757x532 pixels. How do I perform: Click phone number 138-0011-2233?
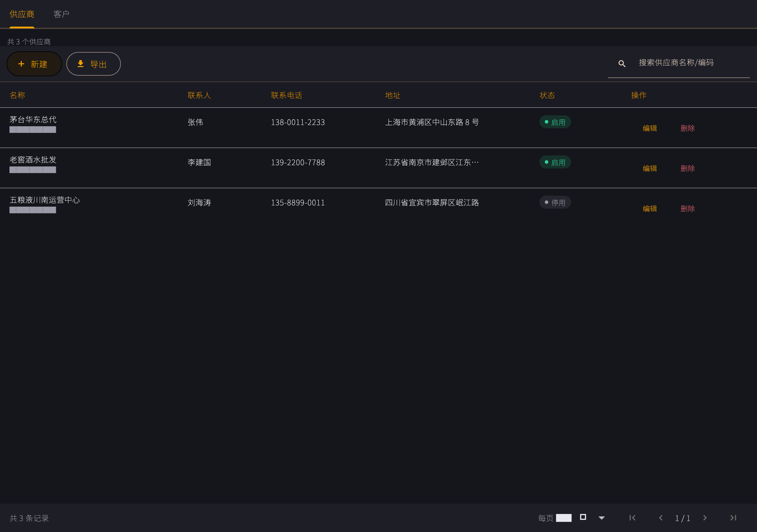[x=298, y=122]
